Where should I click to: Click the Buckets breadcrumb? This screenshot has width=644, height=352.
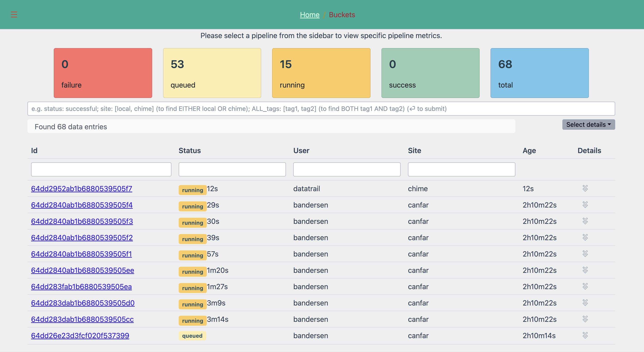[x=342, y=15]
